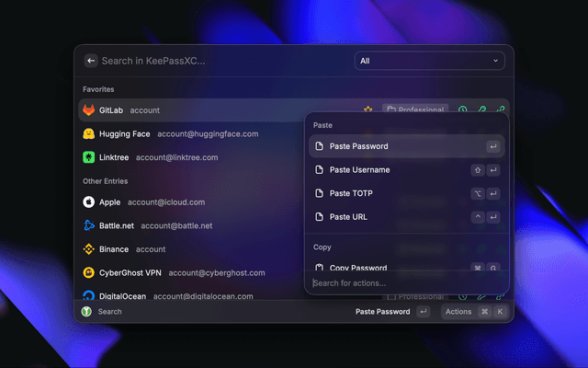
Task: Click the Search in KeePassXC field
Action: pyautogui.click(x=220, y=61)
